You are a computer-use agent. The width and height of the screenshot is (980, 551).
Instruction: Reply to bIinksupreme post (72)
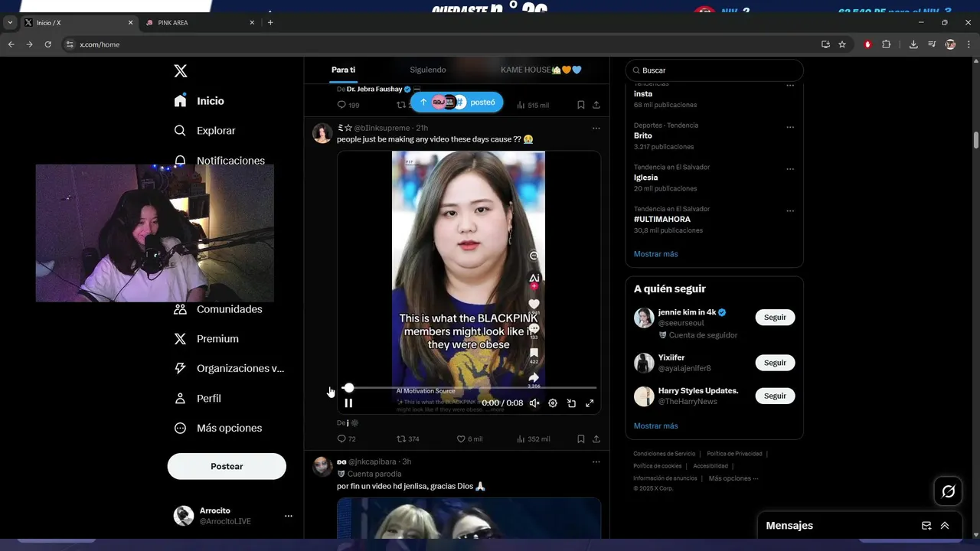point(346,439)
